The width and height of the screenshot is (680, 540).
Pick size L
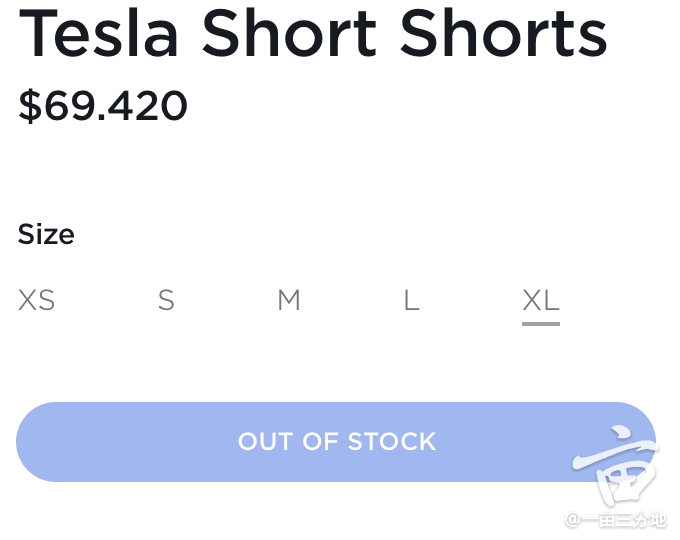[412, 300]
